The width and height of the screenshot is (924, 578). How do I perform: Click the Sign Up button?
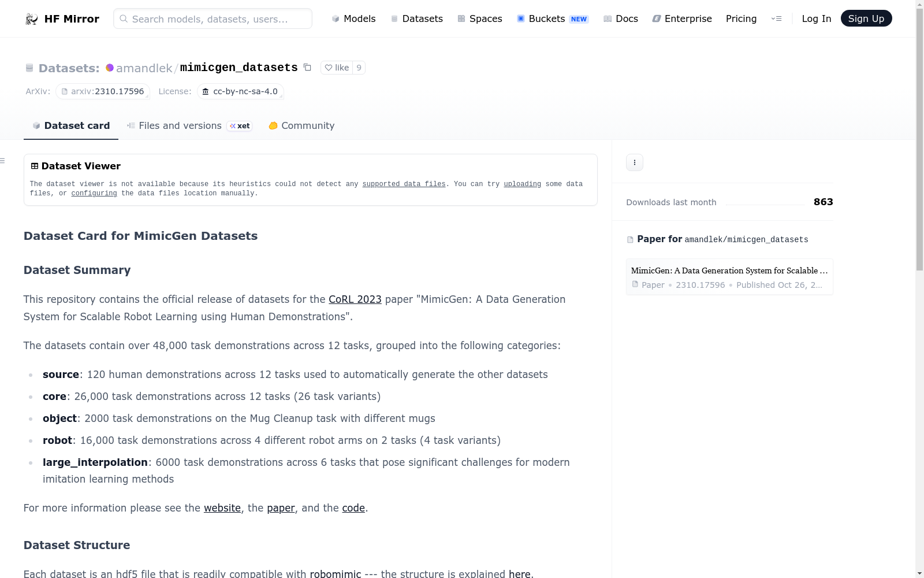coord(866,18)
